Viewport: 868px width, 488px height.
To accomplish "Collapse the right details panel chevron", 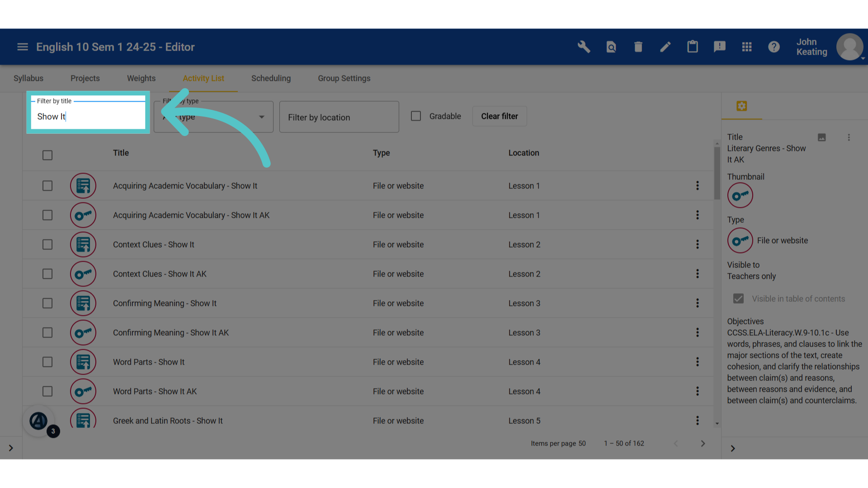I will tap(733, 449).
